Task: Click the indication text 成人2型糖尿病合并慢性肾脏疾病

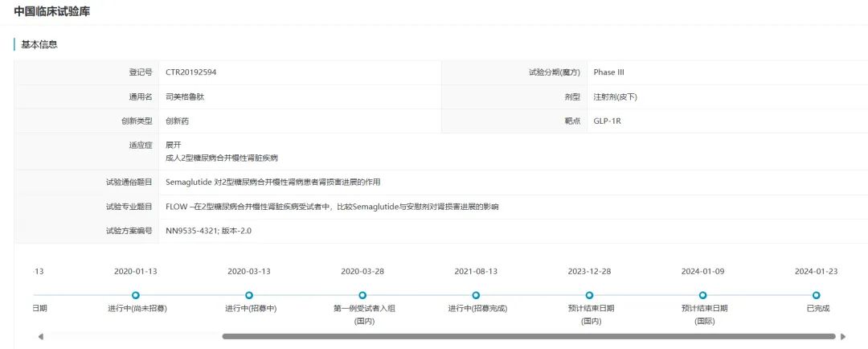Action: 222,158
